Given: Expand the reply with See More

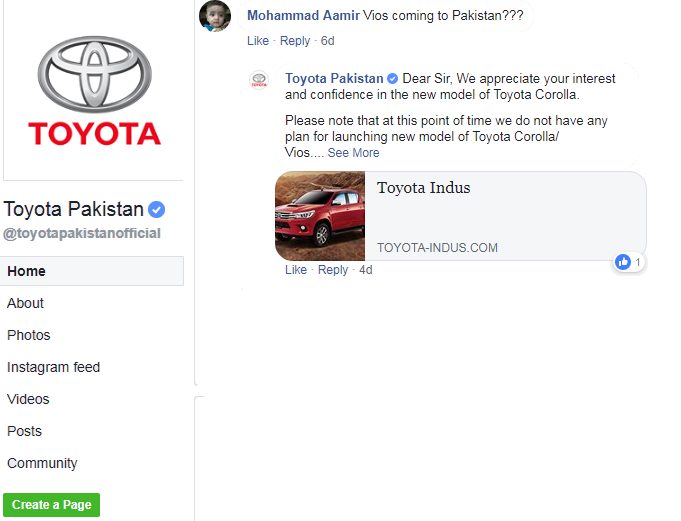Looking at the screenshot, I should 353,153.
